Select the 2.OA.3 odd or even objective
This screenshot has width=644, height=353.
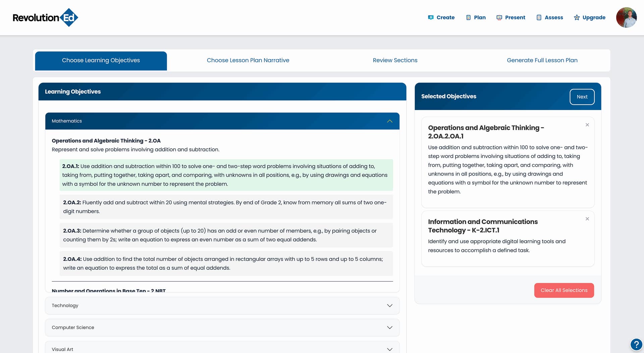click(226, 235)
